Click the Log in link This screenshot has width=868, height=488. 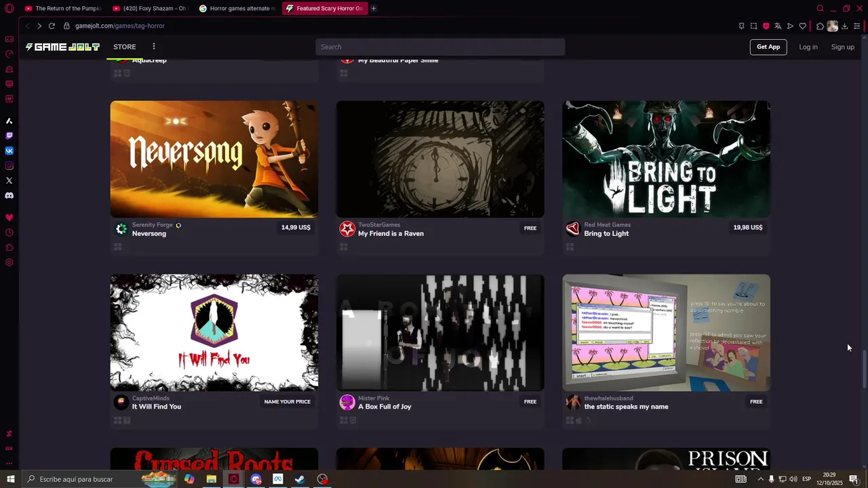click(x=808, y=47)
